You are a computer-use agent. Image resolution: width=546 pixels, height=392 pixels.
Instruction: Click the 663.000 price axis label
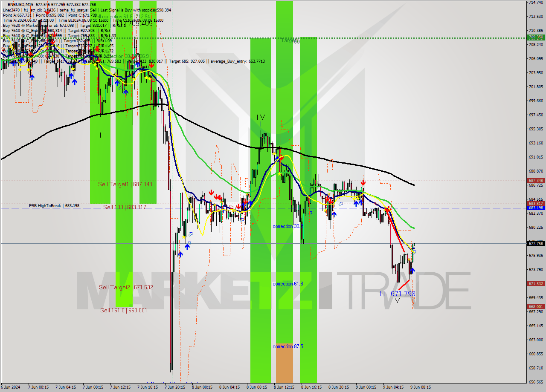[536, 340]
